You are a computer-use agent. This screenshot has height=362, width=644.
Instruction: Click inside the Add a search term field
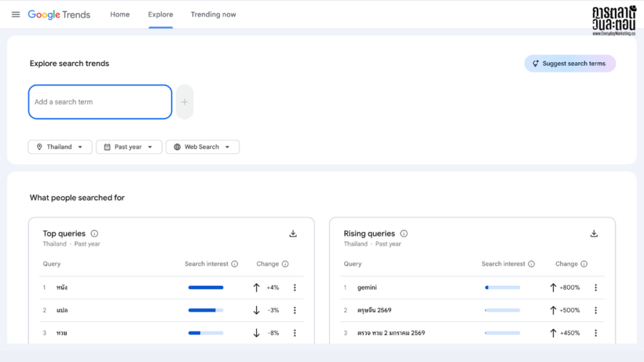tap(99, 102)
